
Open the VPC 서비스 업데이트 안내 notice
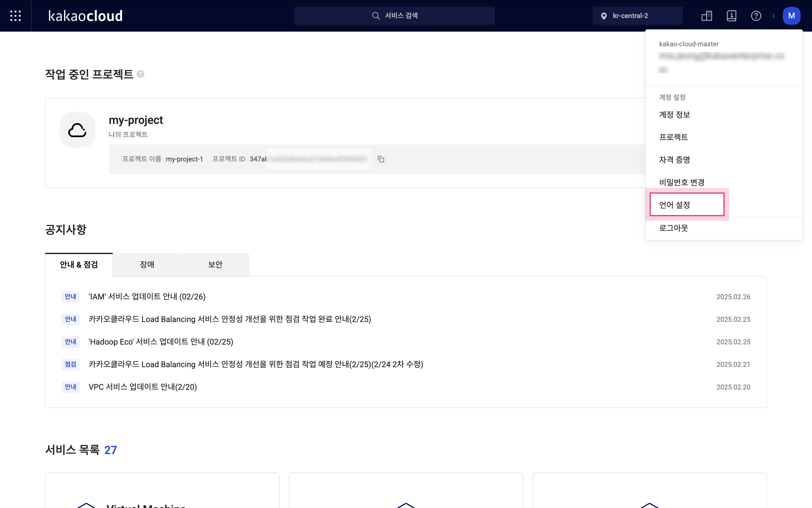[143, 387]
